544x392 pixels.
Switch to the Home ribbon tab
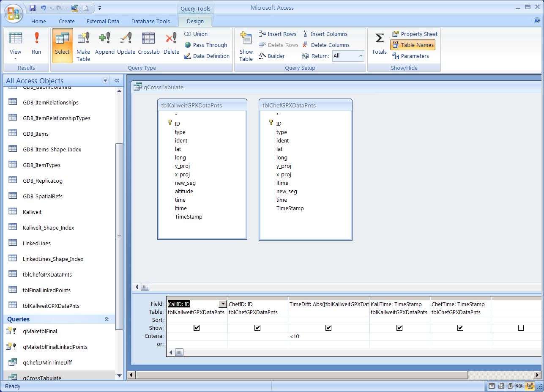[x=38, y=21]
